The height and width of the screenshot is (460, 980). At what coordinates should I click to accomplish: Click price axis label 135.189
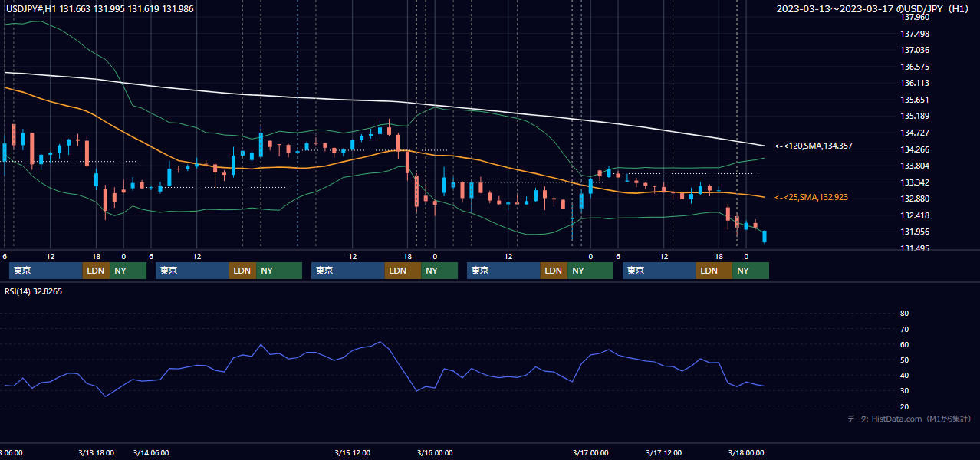pyautogui.click(x=915, y=116)
